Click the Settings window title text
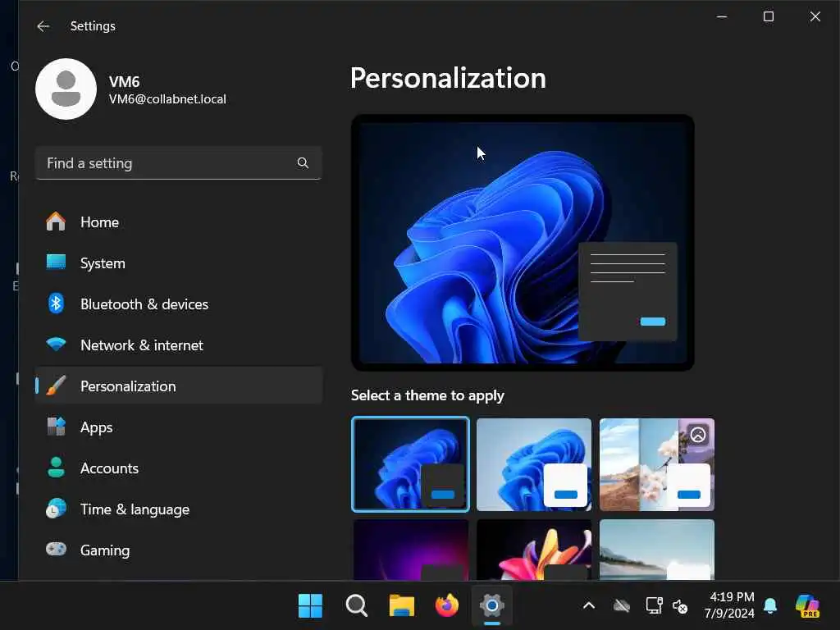Viewport: 840px width, 630px height. [93, 25]
